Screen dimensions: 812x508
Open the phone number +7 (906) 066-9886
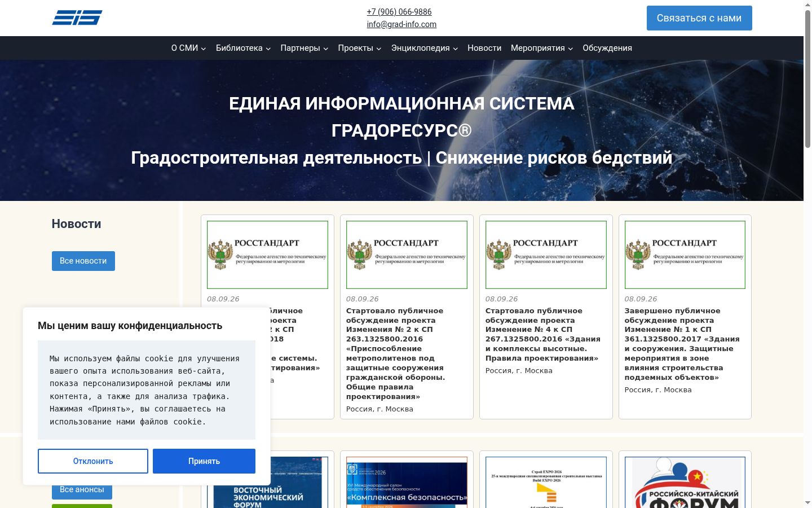pyautogui.click(x=399, y=12)
